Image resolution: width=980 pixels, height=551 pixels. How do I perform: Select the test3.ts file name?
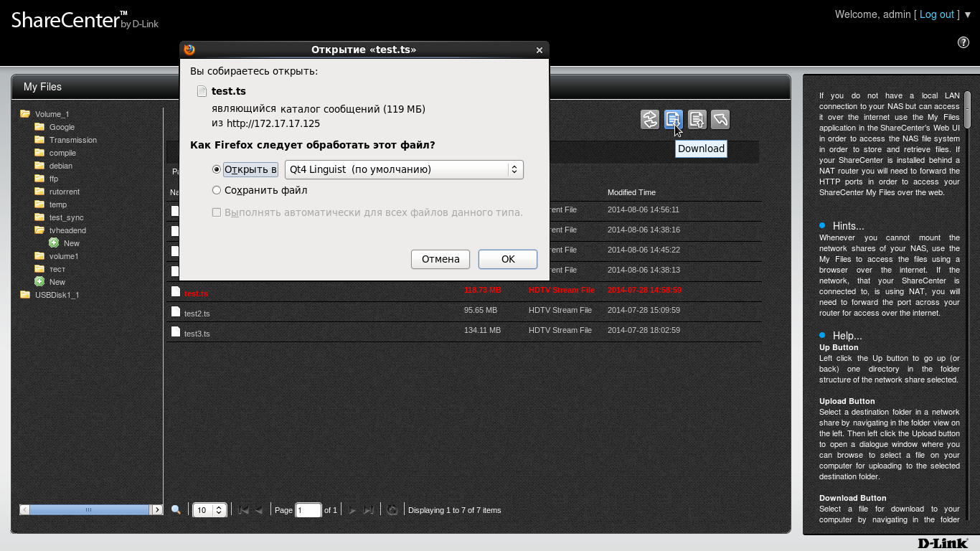click(x=197, y=334)
